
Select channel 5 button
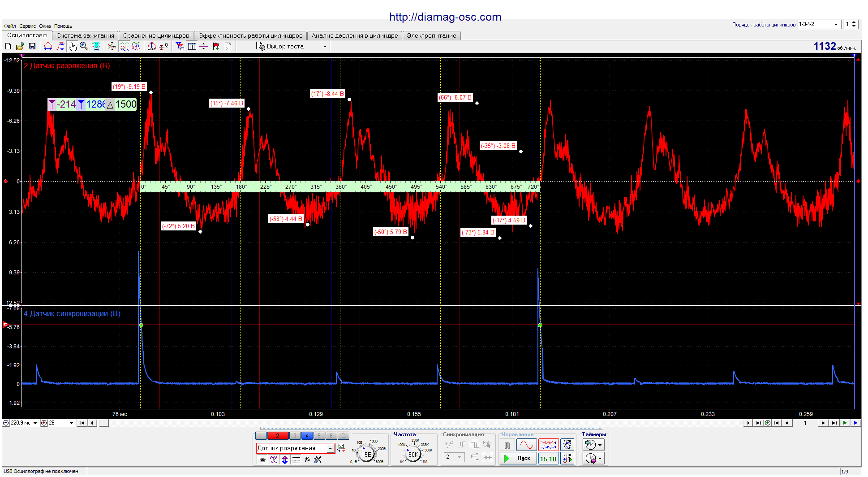[x=319, y=436]
